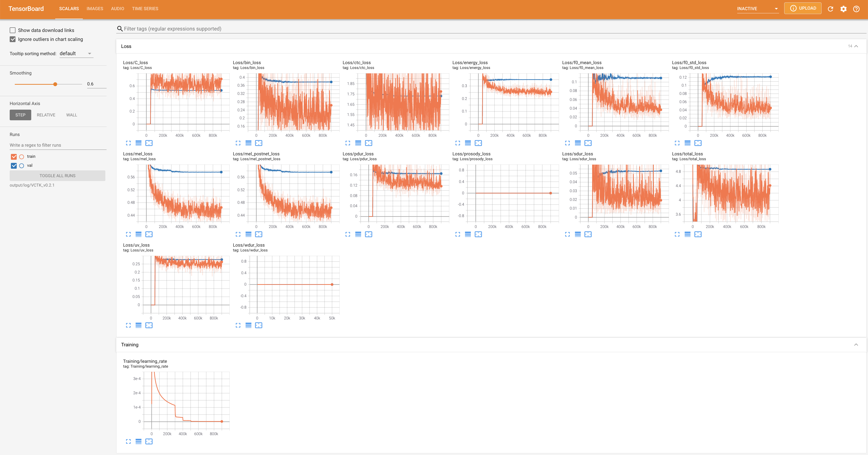
Task: Open Tooltip sorting method dropdown
Action: (x=76, y=53)
